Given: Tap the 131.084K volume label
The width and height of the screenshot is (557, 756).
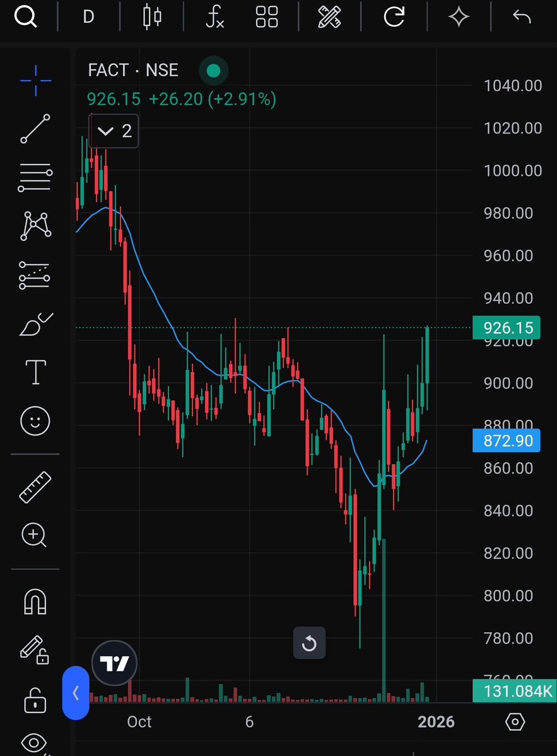Looking at the screenshot, I should [515, 691].
